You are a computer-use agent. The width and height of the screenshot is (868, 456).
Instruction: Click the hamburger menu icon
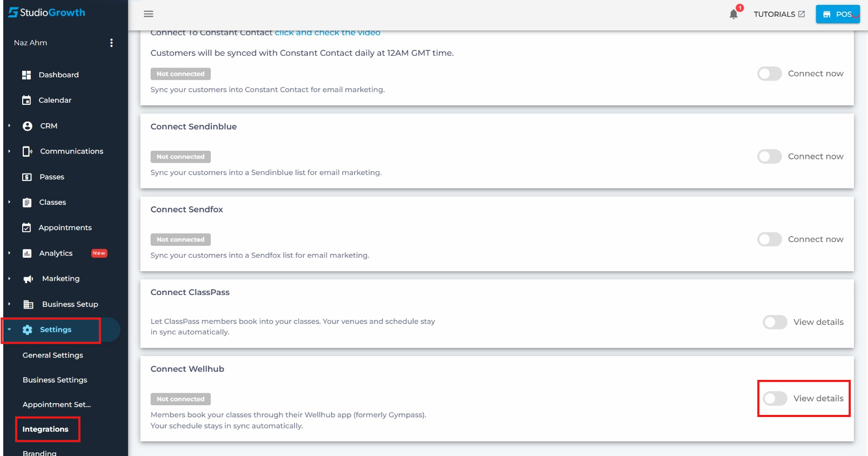point(148,14)
